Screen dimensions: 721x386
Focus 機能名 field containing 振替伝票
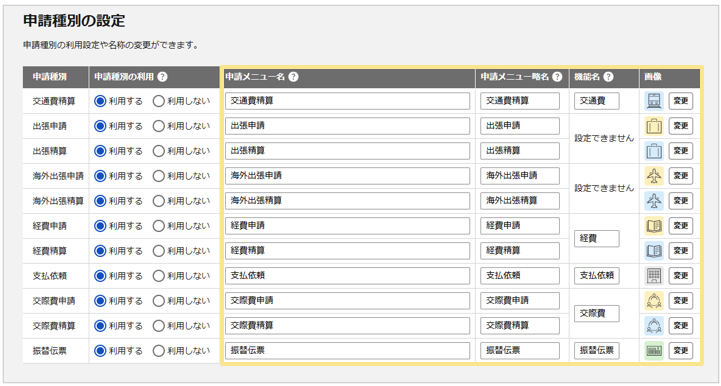tap(597, 351)
